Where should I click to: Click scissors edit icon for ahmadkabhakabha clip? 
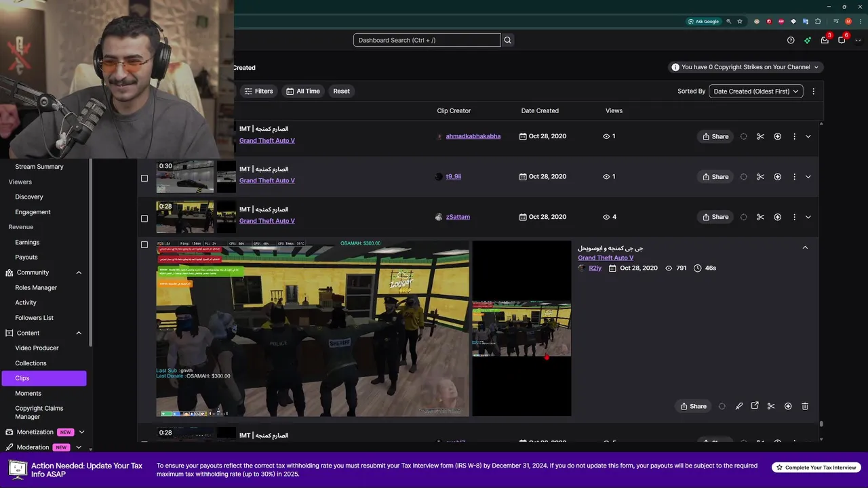pyautogui.click(x=761, y=136)
